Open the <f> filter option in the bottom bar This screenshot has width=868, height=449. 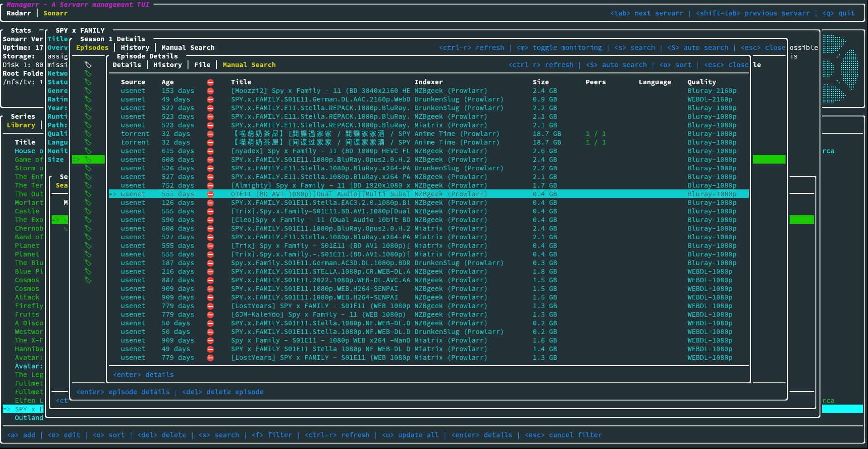click(x=272, y=435)
